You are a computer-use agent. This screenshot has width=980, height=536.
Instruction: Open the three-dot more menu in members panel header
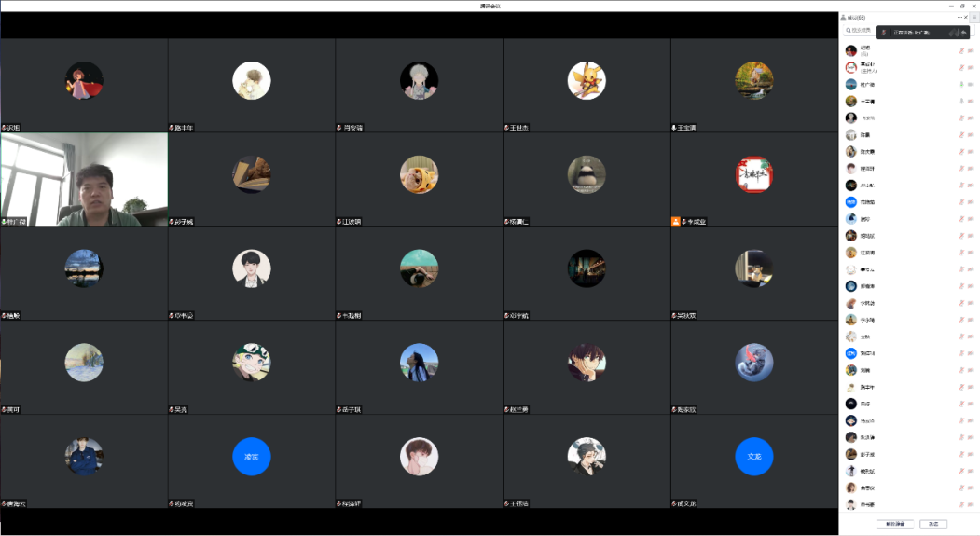(959, 17)
